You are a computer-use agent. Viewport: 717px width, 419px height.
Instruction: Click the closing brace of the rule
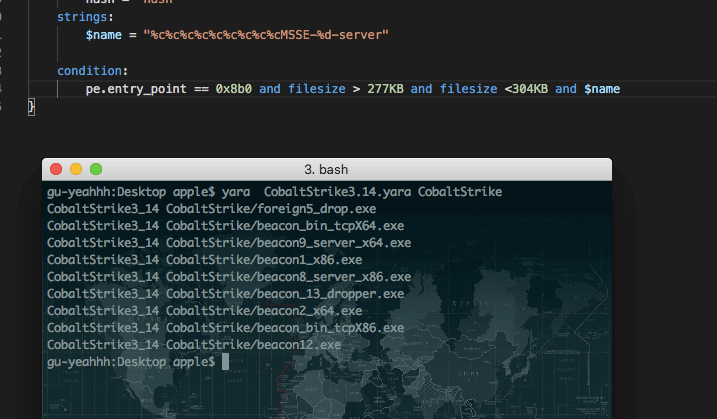(x=31, y=107)
